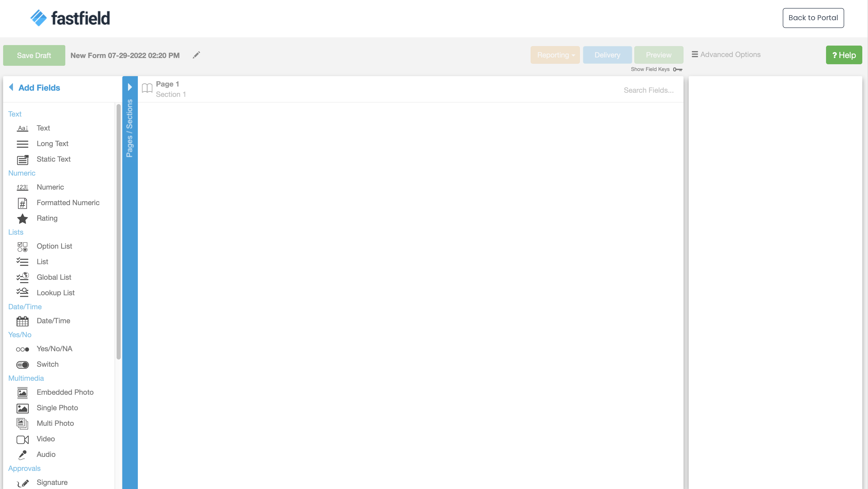Select the Date/Time calendar icon
The height and width of the screenshot is (489, 868).
pyautogui.click(x=22, y=321)
